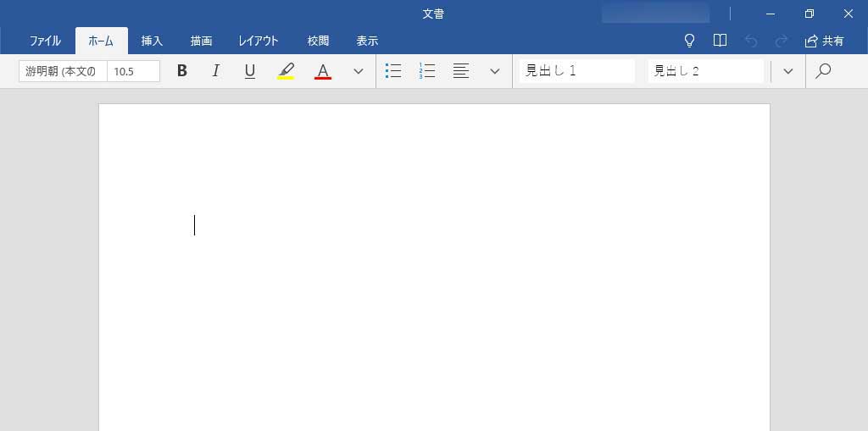
Task: Insert a bulleted list
Action: (x=393, y=71)
